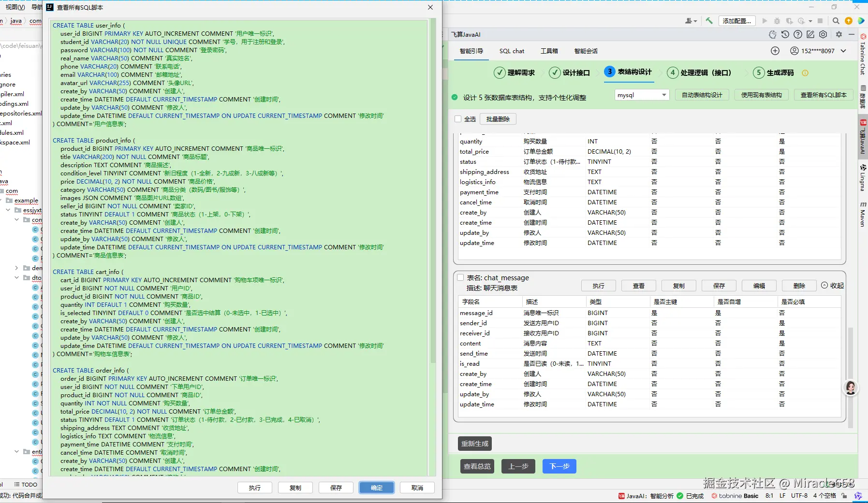Click the search everywhere magnifier icon
The image size is (868, 503).
click(x=836, y=21)
